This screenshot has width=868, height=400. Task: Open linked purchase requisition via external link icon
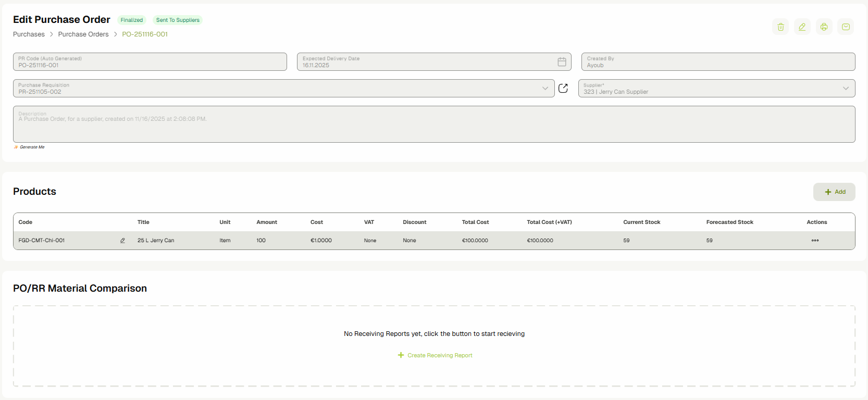click(x=563, y=88)
